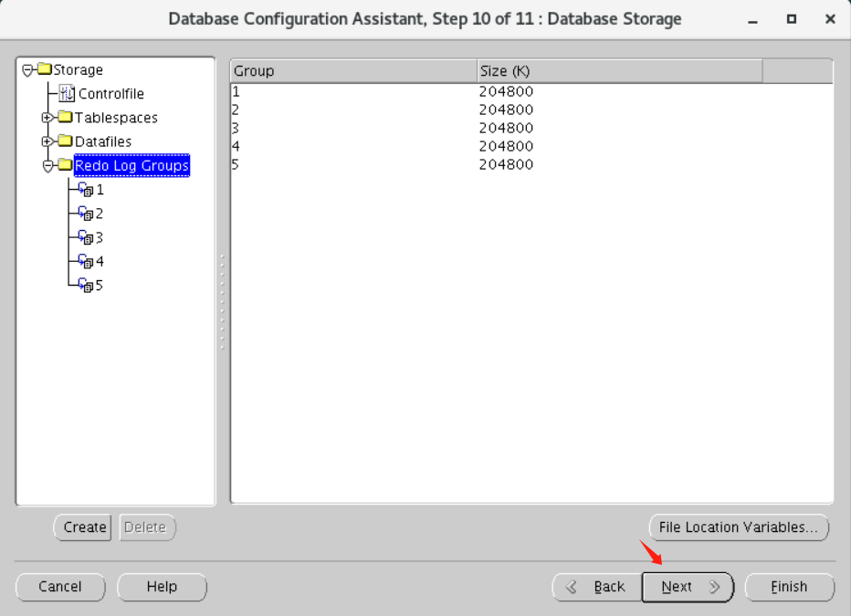This screenshot has height=616, width=851.
Task: Proceed with the Next button
Action: click(x=688, y=587)
